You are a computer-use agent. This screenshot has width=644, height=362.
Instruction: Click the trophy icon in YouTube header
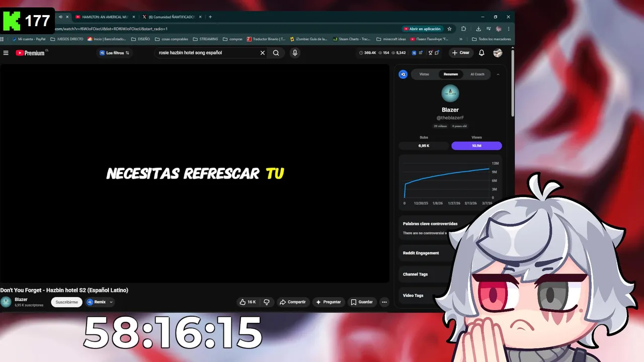(x=430, y=53)
